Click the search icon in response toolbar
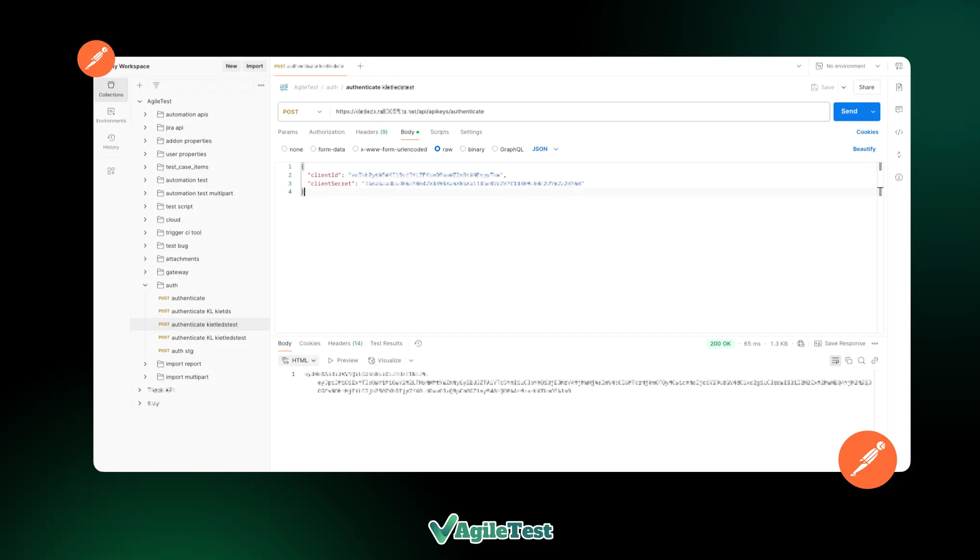The image size is (980, 560). (861, 360)
